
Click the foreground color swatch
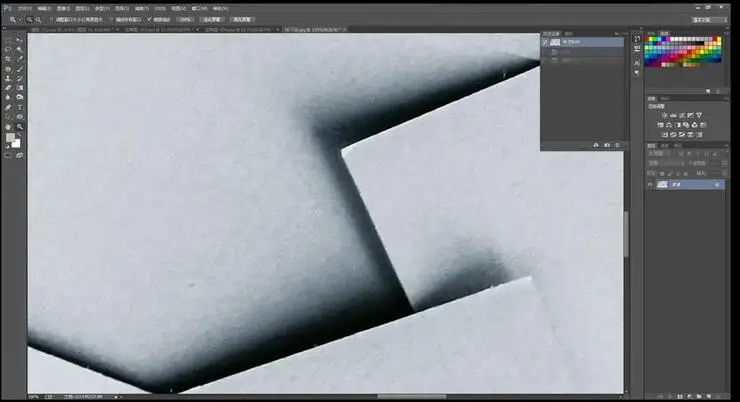(10, 137)
